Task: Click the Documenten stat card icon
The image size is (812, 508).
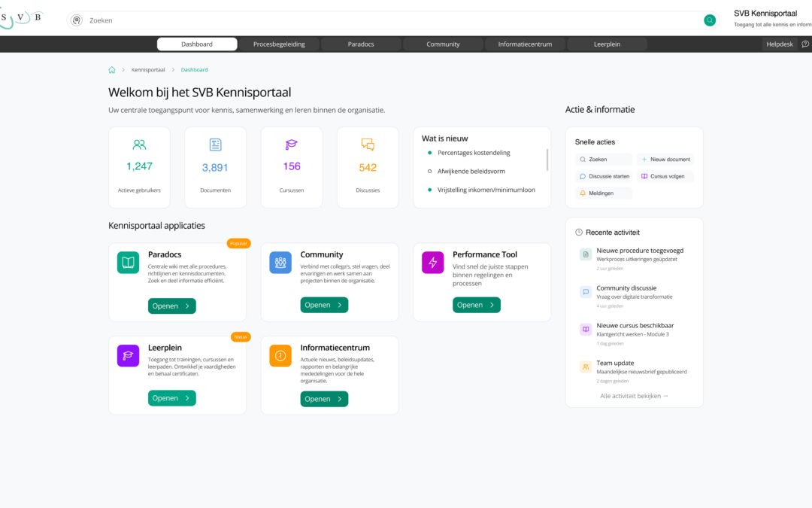Action: (x=215, y=144)
